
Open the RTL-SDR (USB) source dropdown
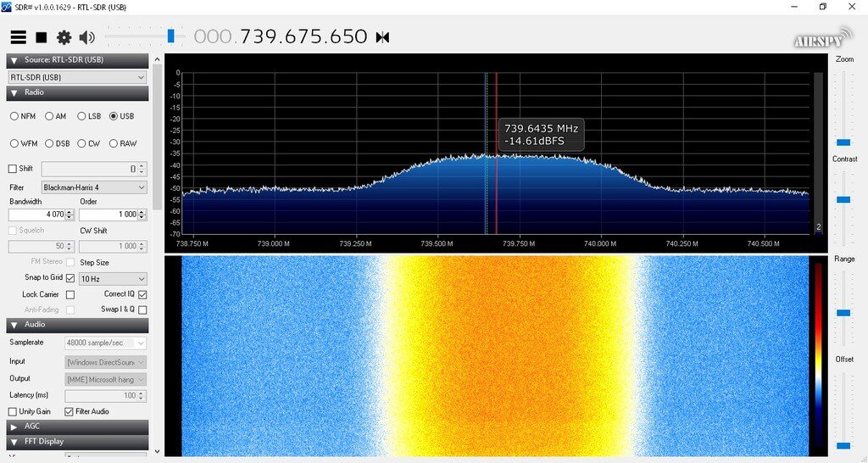pyautogui.click(x=77, y=77)
